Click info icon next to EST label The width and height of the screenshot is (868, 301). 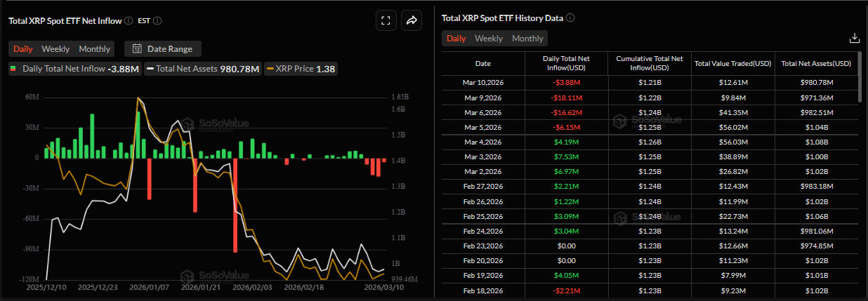157,21
